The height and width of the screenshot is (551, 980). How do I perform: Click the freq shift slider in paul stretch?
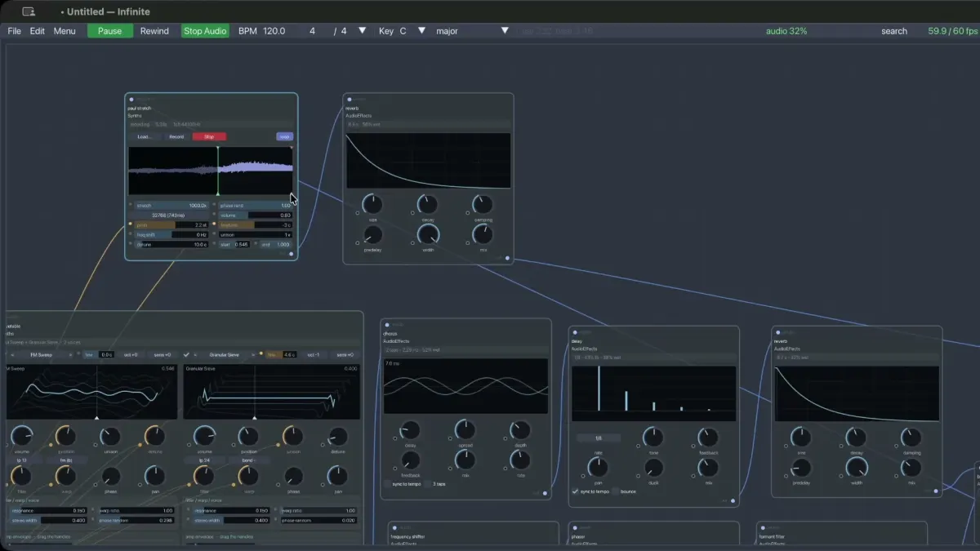[171, 234]
